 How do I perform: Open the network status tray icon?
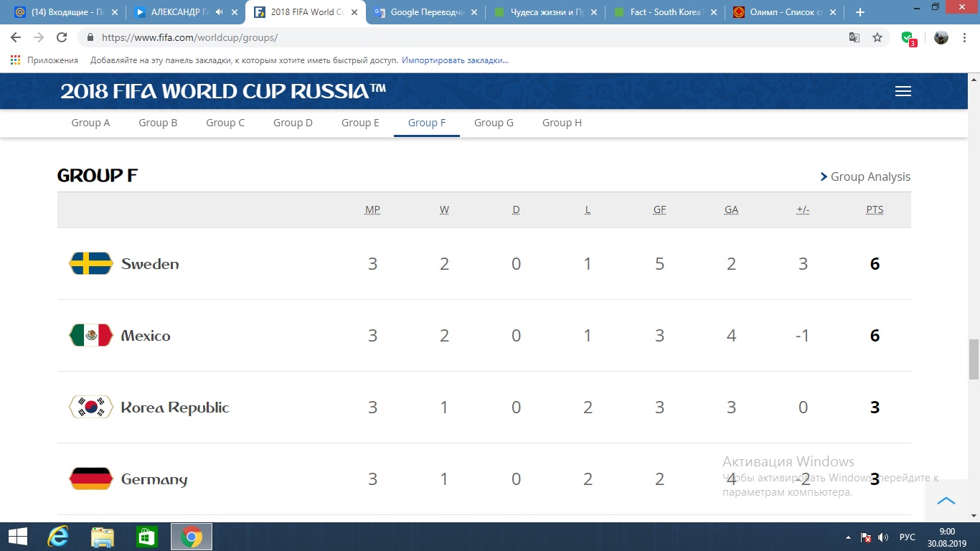tap(866, 537)
